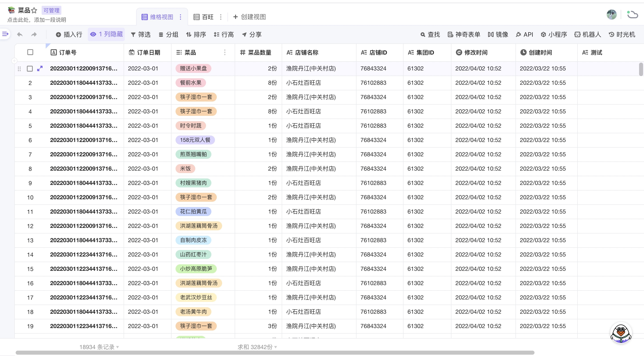
Task: Open 神奇表单 magic form
Action: tap(464, 34)
